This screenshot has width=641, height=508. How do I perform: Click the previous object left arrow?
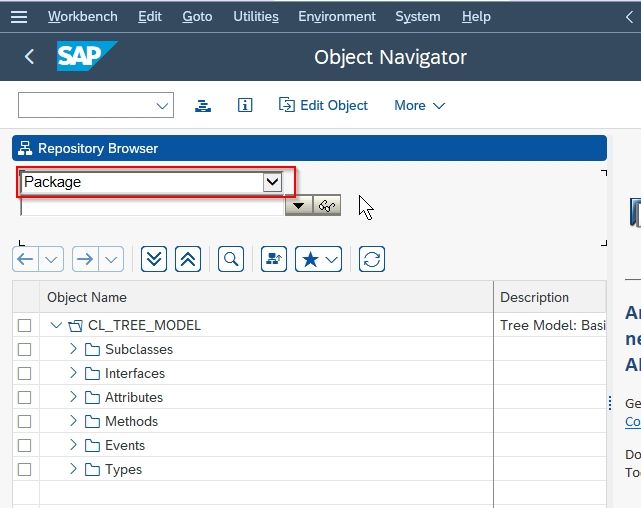click(25, 259)
